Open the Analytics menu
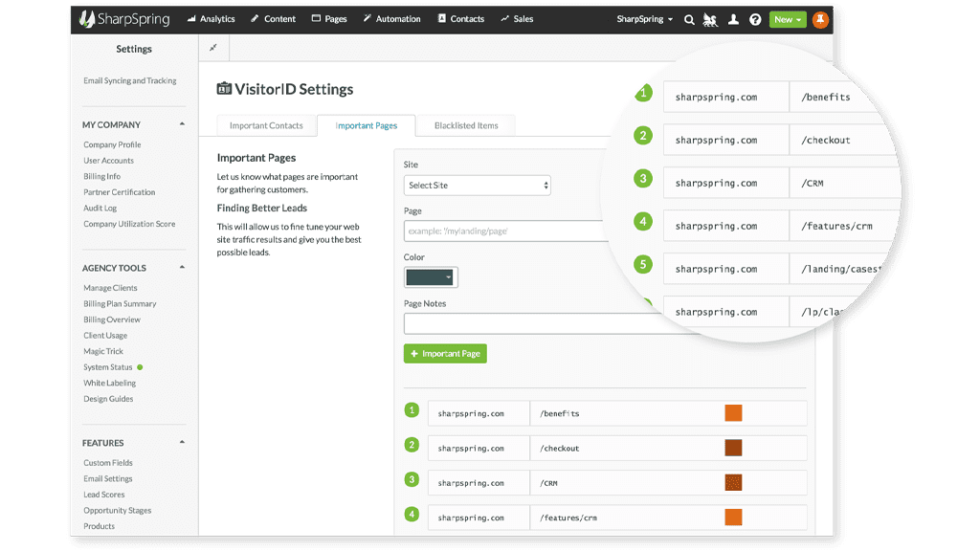The width and height of the screenshot is (980, 551). (212, 19)
